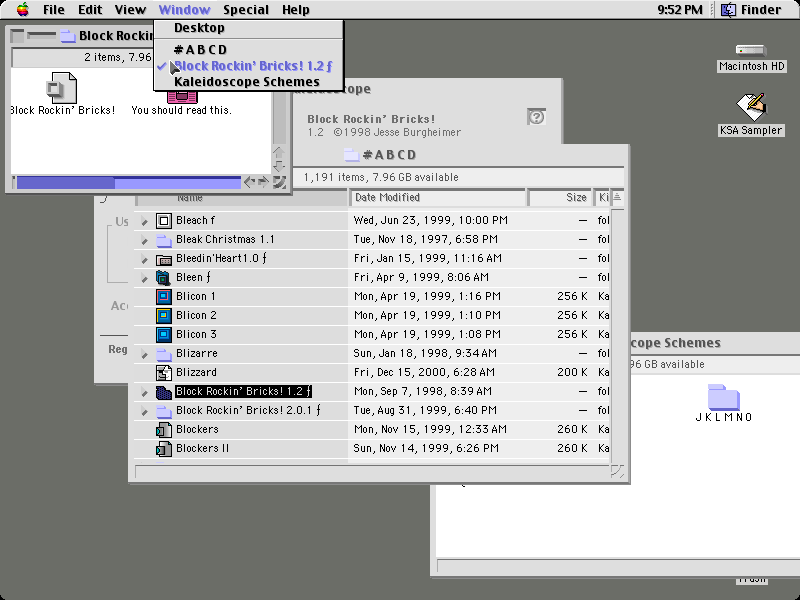Click the Block Rockin' Bricks! 2.0.1 folder icon
This screenshot has height=600, width=800.
163,411
